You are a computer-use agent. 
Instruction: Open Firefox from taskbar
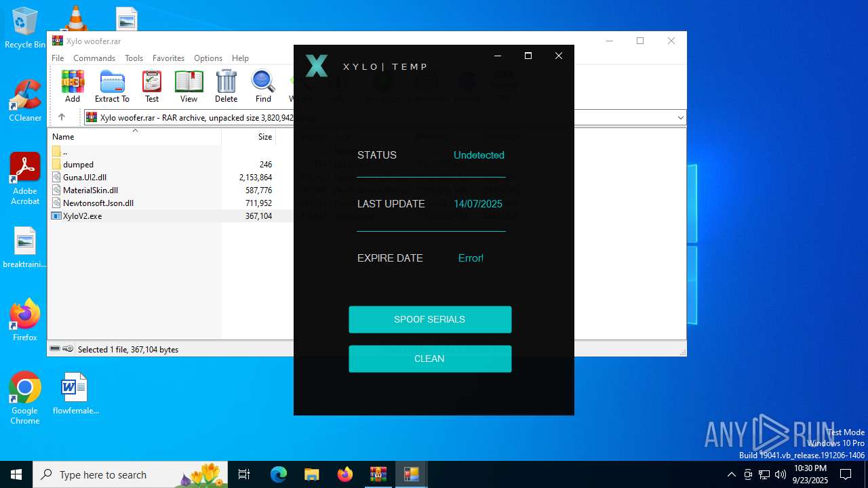345,474
